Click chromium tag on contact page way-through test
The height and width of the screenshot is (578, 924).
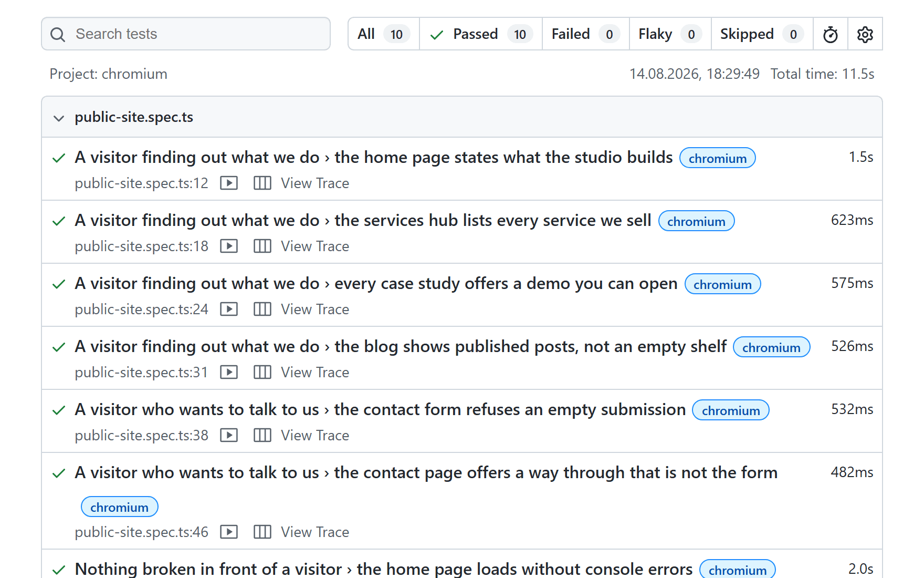pos(120,507)
